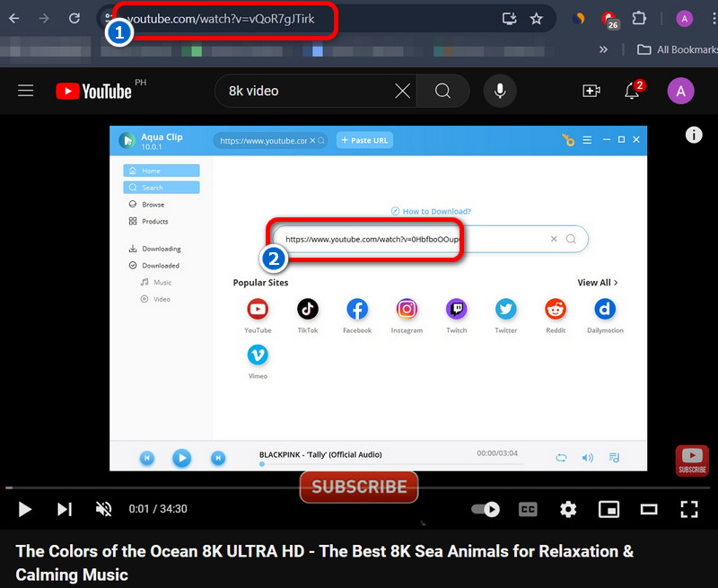Click the video info card icon
718x588 pixels.
(x=694, y=135)
